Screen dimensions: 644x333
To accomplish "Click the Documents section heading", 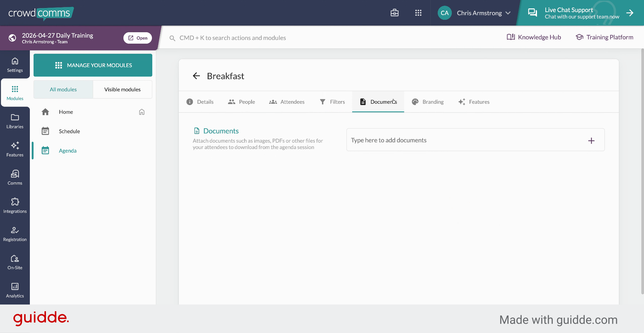I will click(216, 131).
